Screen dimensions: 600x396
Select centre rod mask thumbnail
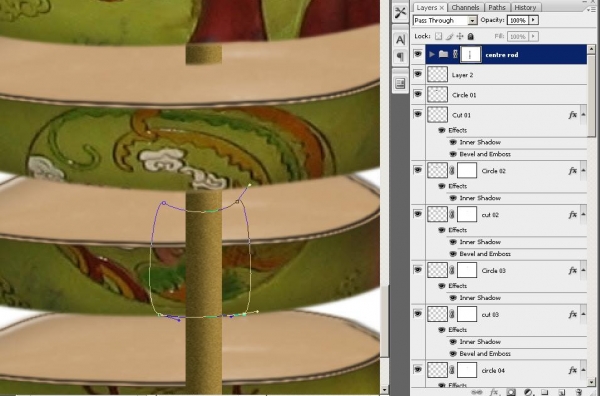click(x=471, y=55)
